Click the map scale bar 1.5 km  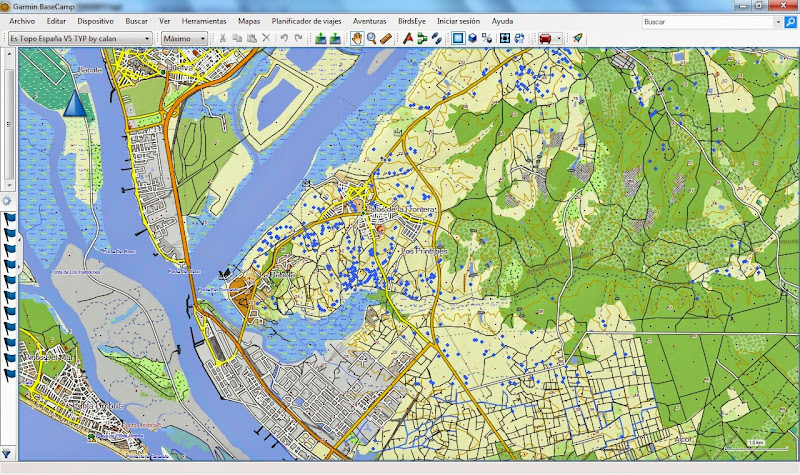pos(756,445)
